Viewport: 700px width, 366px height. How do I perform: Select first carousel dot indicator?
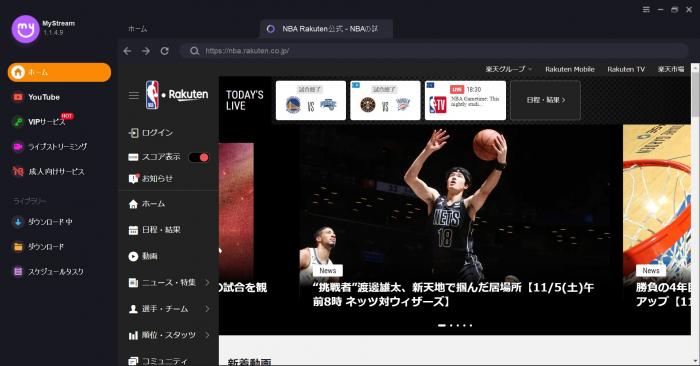(x=442, y=325)
